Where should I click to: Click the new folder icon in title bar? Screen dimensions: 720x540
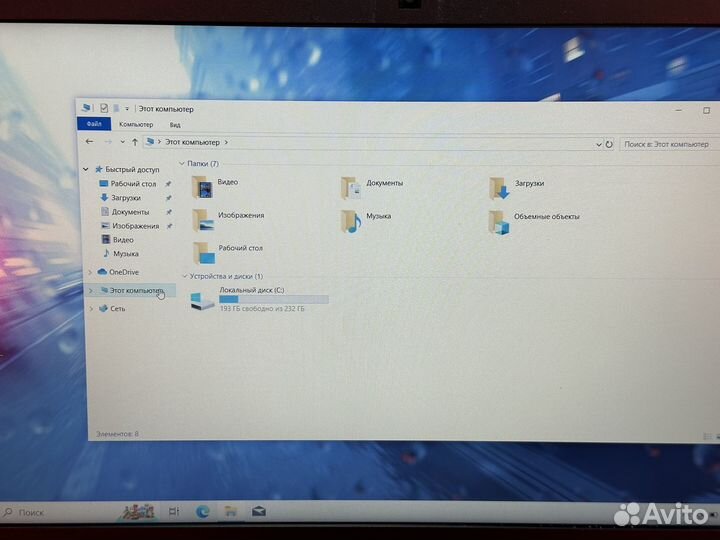click(x=117, y=108)
